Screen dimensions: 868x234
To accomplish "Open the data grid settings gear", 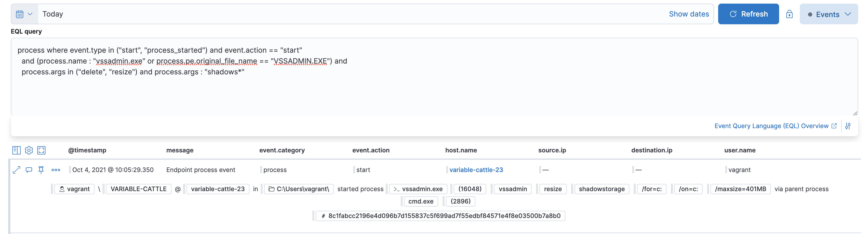I will point(29,151).
